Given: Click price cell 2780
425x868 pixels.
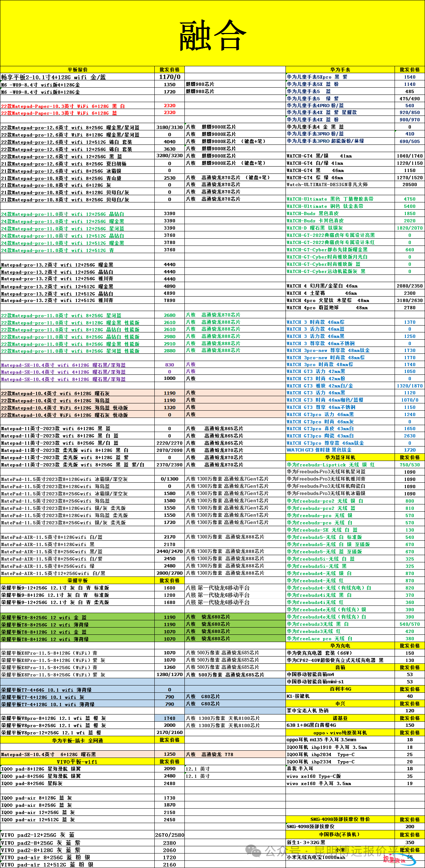Looking at the screenshot, I should (x=410, y=308).
